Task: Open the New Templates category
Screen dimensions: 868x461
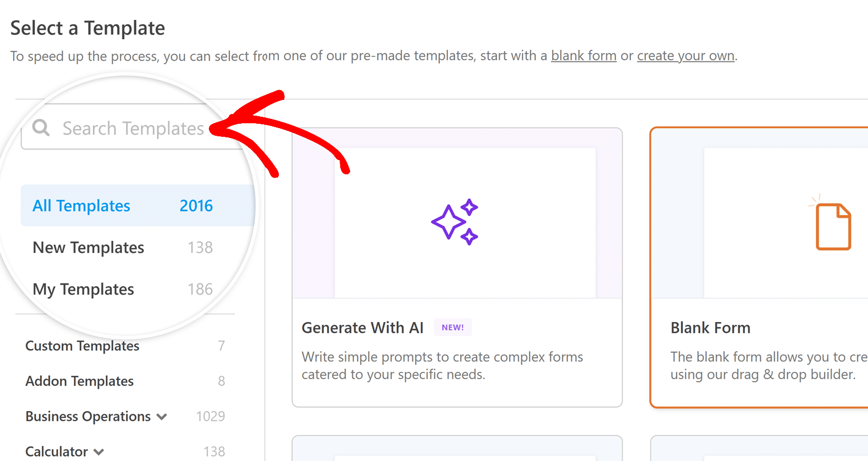Action: pos(88,248)
